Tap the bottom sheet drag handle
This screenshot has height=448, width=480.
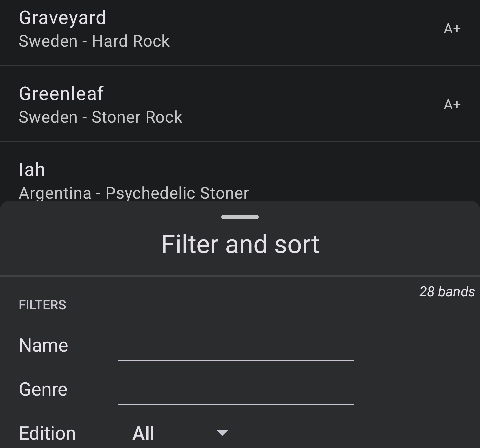tap(240, 217)
